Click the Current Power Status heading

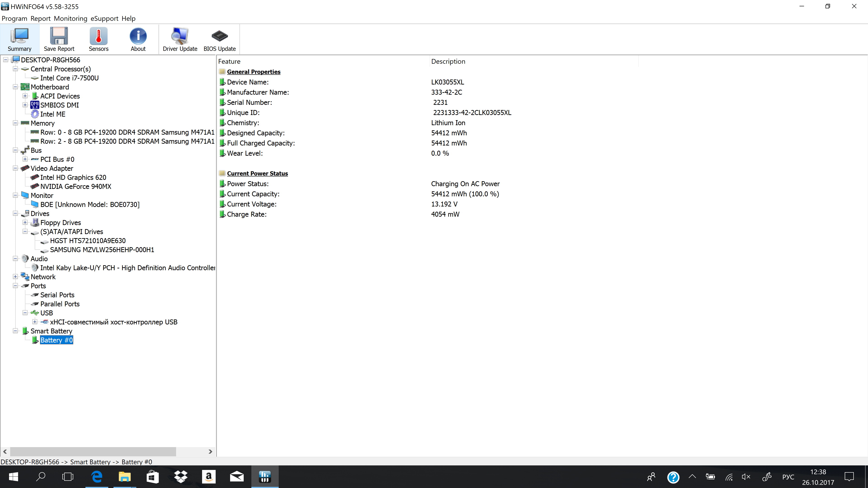coord(257,174)
